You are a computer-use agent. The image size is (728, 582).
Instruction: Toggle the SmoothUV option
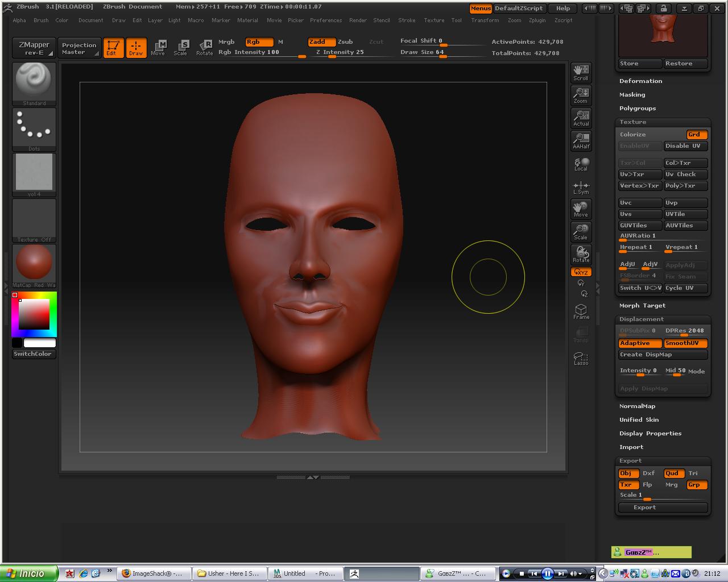(x=685, y=343)
